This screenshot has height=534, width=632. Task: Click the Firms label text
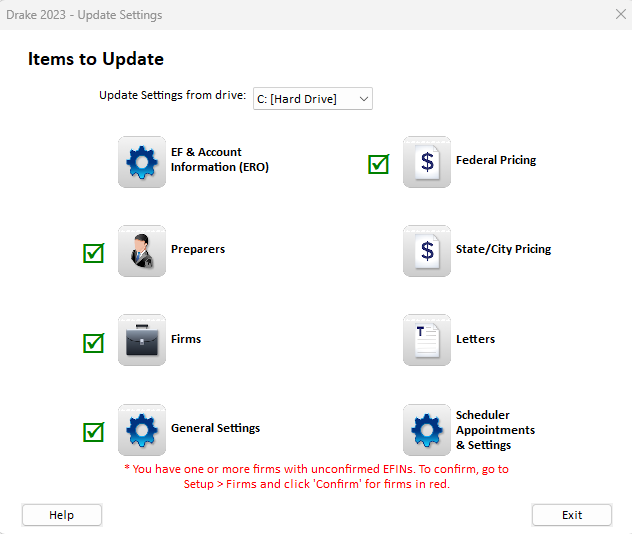(186, 339)
